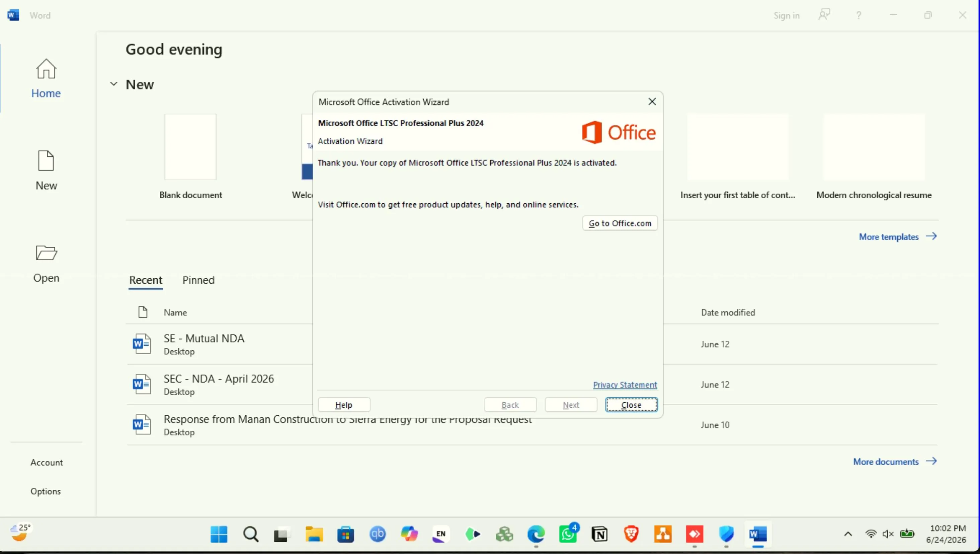Show hidden tray icons chevron
980x554 pixels.
coord(848,534)
